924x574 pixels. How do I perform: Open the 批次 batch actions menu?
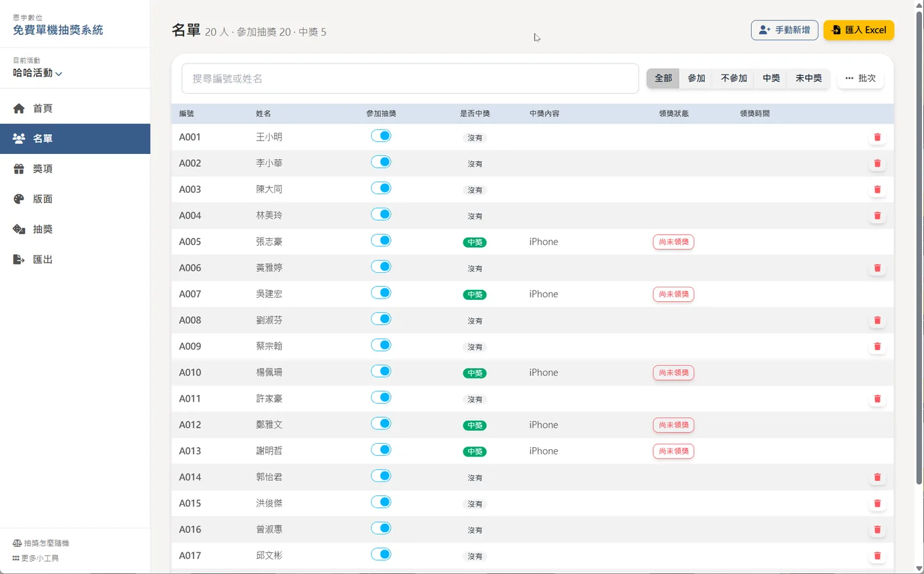click(x=861, y=79)
